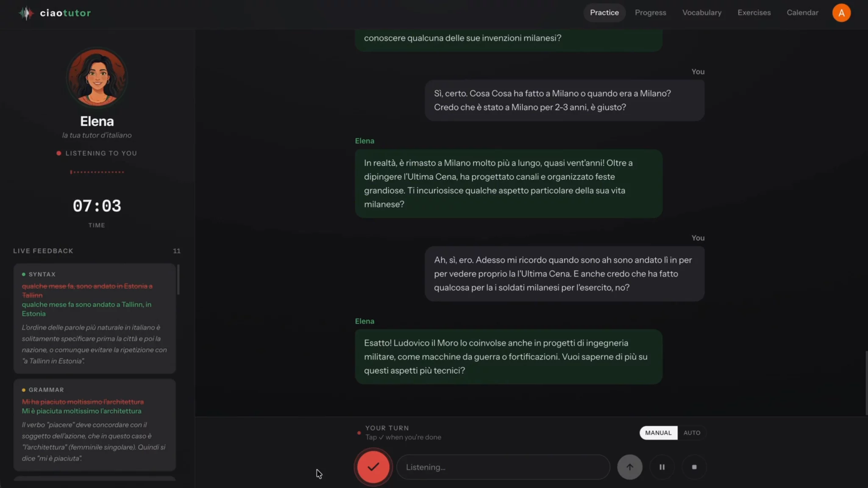Go to the Exercises tab
Viewport: 868px width, 488px height.
[x=754, y=13]
